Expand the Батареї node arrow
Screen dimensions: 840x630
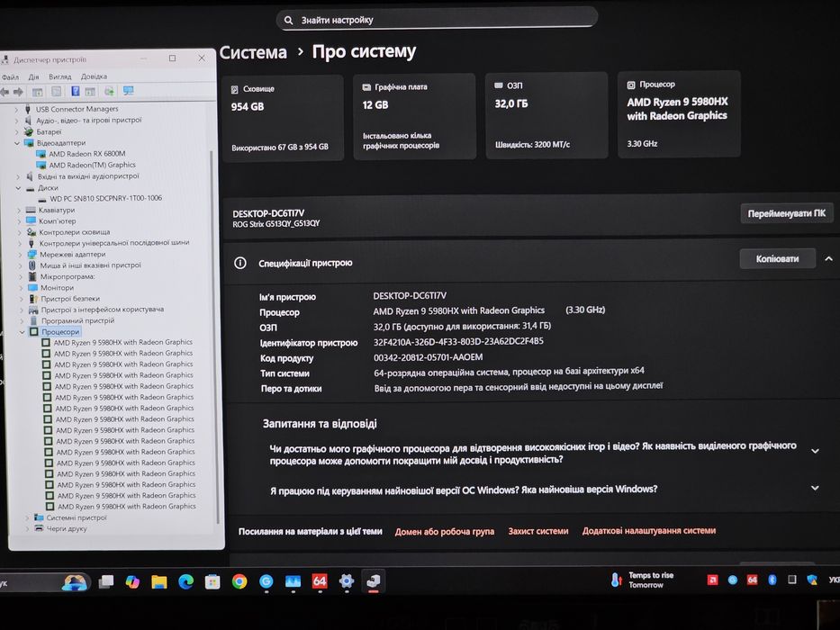(x=16, y=131)
